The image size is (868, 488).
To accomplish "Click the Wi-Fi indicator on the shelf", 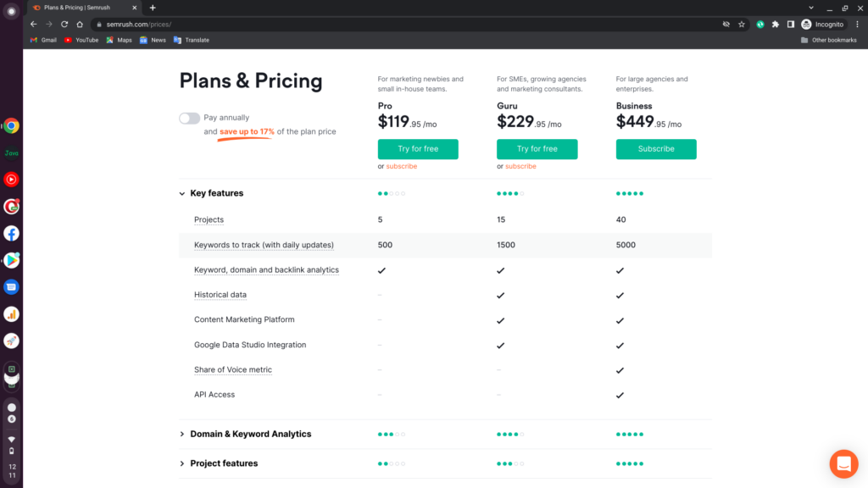I will 12,440.
